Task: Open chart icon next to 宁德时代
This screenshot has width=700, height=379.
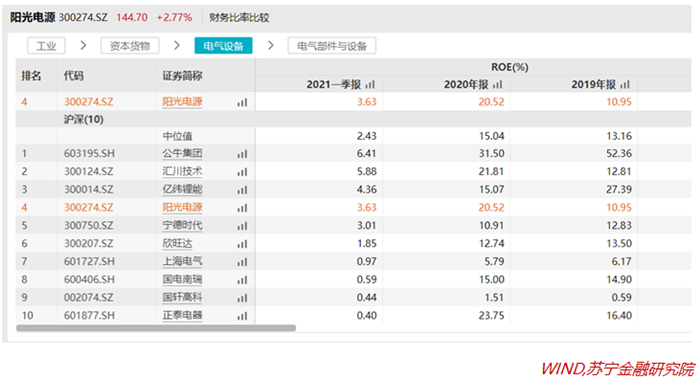Action: [242, 226]
